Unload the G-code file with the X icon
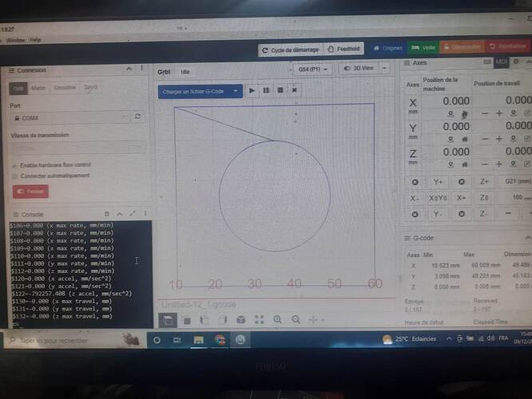 pyautogui.click(x=295, y=90)
